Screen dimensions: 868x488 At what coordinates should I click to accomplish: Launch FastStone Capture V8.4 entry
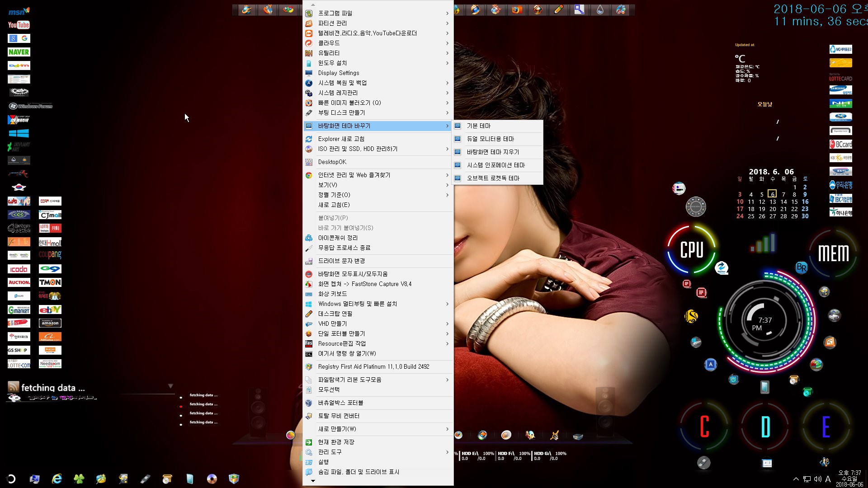(x=378, y=284)
